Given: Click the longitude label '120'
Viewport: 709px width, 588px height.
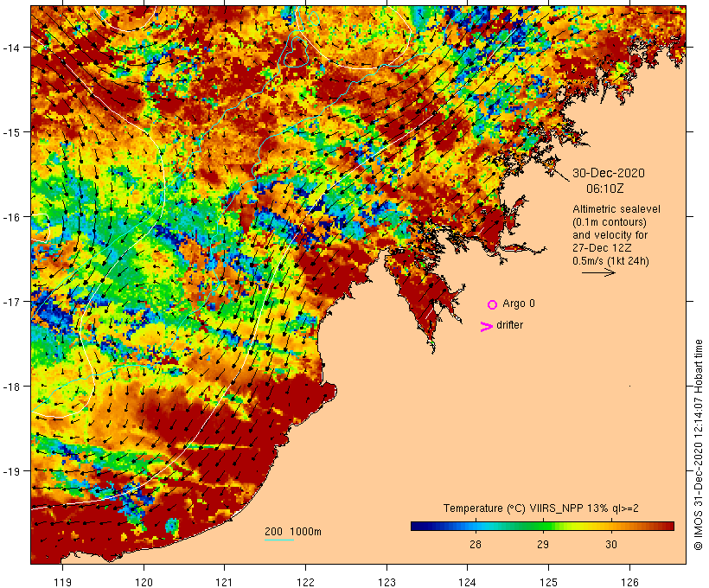Looking at the screenshot, I should 144,582.
